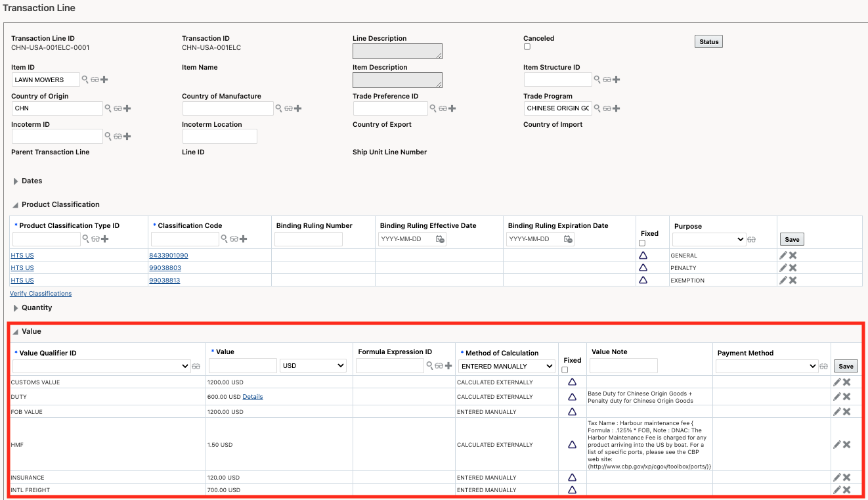
Task: Open Binding Ruling Effective Date calendar
Action: 441,239
